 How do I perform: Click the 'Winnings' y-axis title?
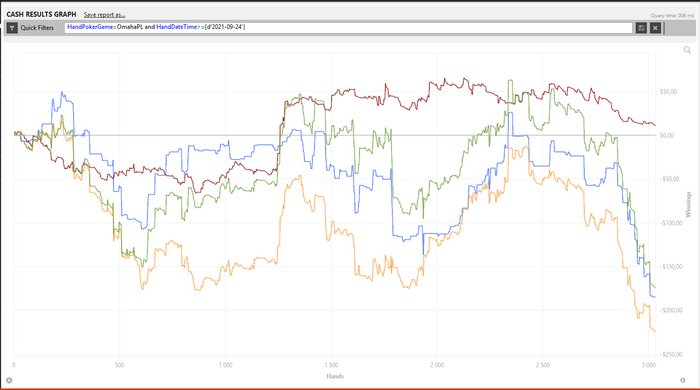(688, 204)
